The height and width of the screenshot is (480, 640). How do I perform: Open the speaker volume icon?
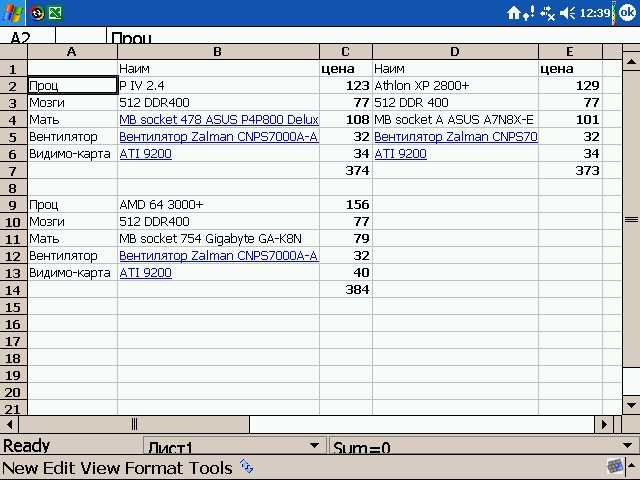(568, 13)
